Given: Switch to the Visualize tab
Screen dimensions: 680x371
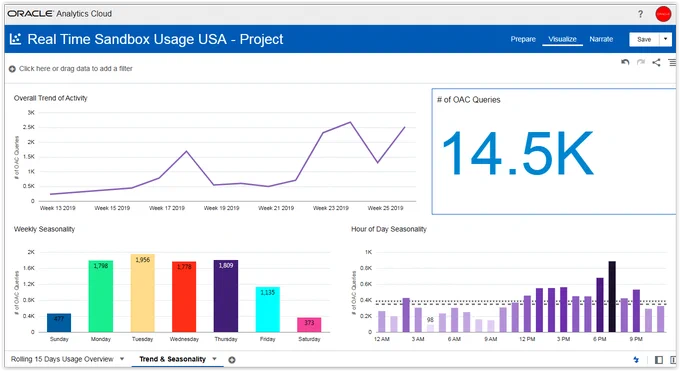Looking at the screenshot, I should point(562,39).
